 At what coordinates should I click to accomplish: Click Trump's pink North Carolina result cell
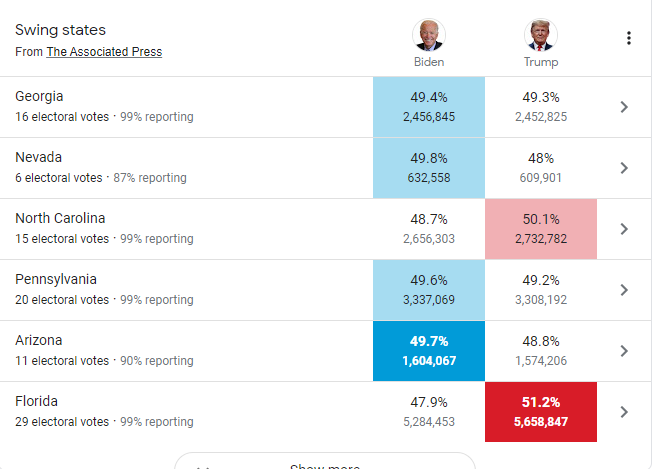tap(541, 229)
